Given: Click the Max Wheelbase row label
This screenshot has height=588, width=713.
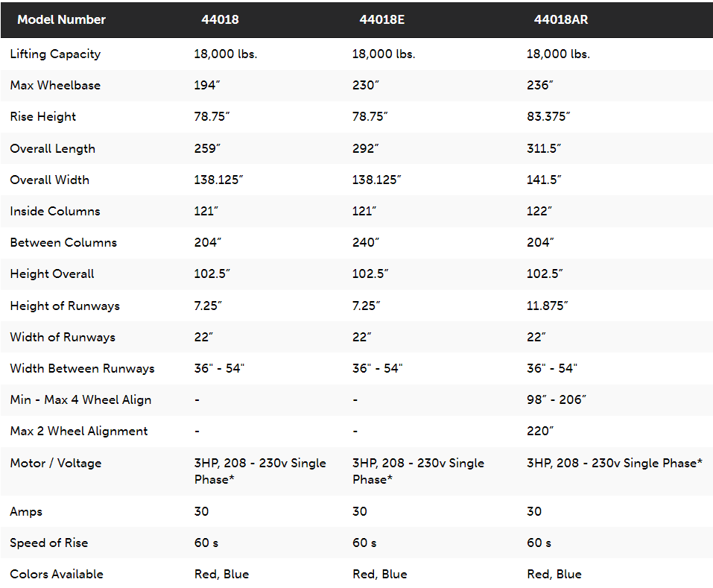Looking at the screenshot, I should [x=55, y=85].
